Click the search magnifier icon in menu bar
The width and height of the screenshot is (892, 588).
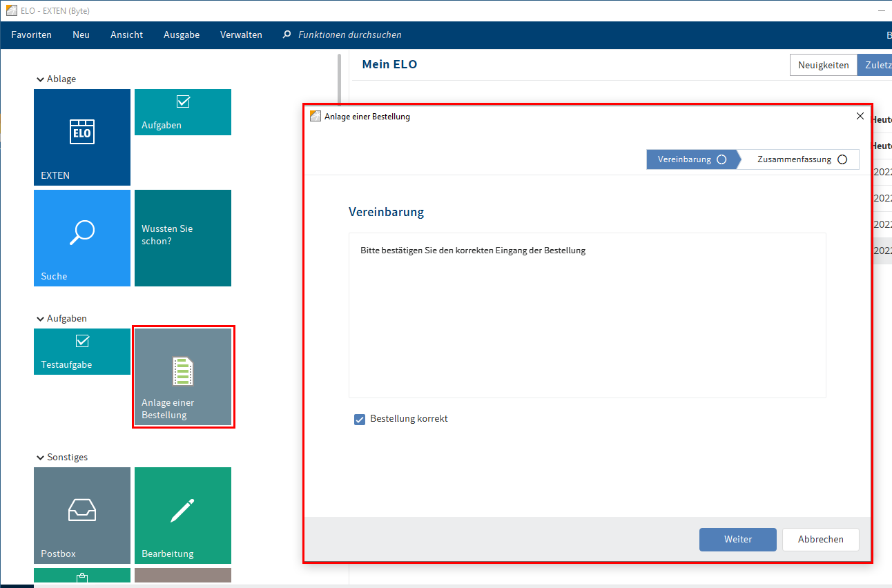[287, 35]
